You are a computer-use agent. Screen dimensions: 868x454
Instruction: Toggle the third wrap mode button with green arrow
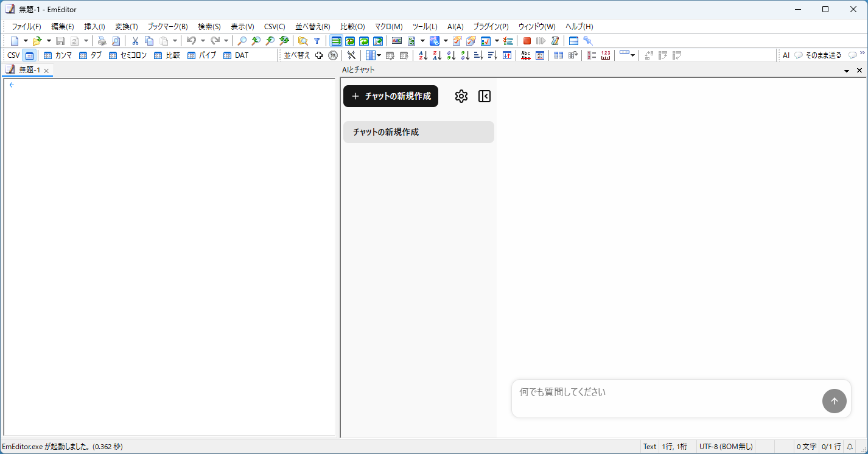364,41
